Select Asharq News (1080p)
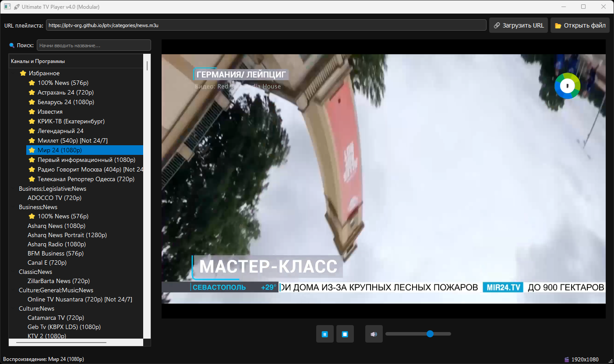 (56, 226)
